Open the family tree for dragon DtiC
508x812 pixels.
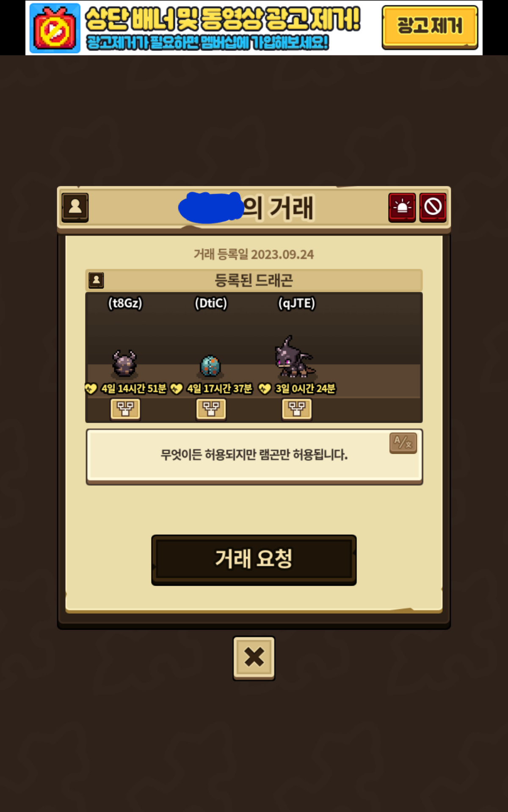pos(211,409)
